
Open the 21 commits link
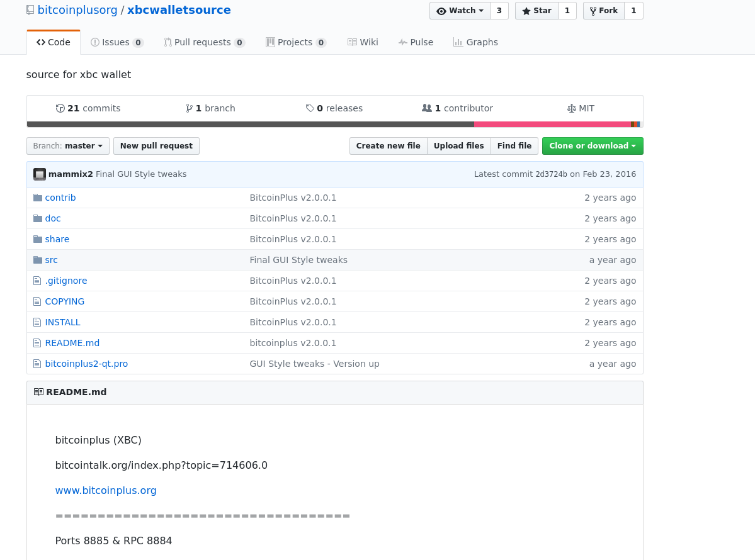88,108
